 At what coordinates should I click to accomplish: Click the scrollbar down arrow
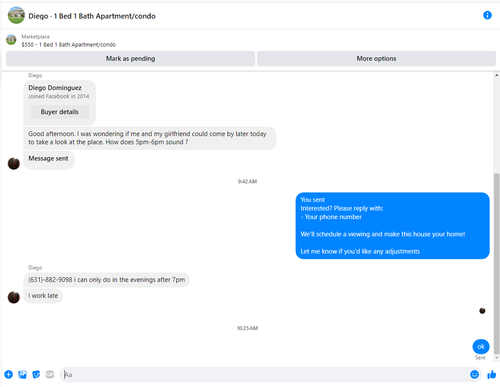497,358
